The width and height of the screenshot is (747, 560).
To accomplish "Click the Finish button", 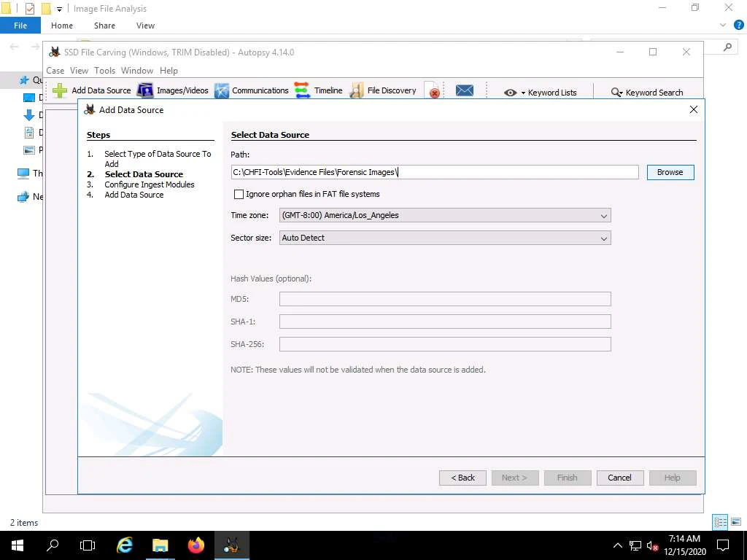I will click(x=568, y=478).
